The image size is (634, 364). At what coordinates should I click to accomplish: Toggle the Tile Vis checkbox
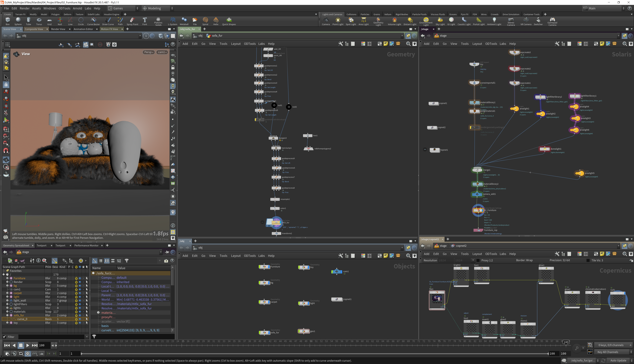[588, 260]
